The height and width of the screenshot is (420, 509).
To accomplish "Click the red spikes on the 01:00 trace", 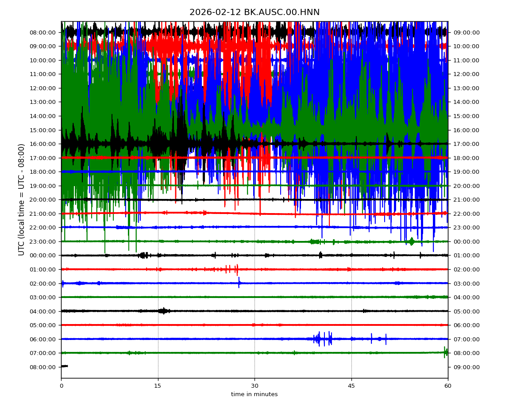I will tap(231, 269).
